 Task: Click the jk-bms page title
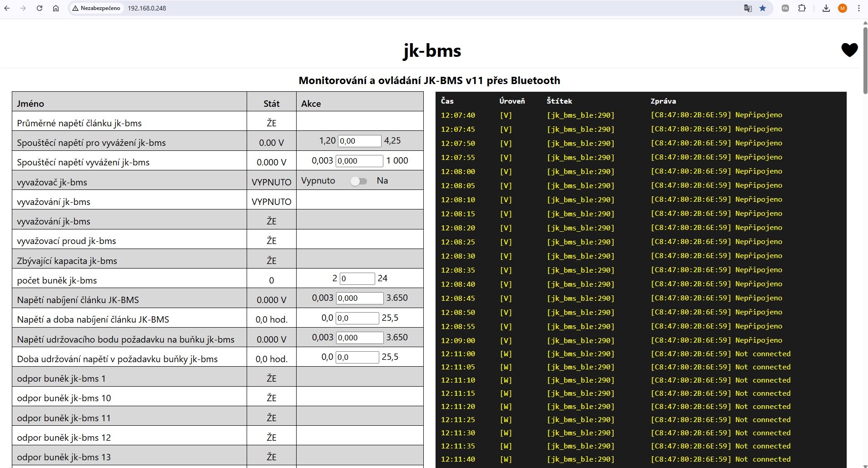432,50
